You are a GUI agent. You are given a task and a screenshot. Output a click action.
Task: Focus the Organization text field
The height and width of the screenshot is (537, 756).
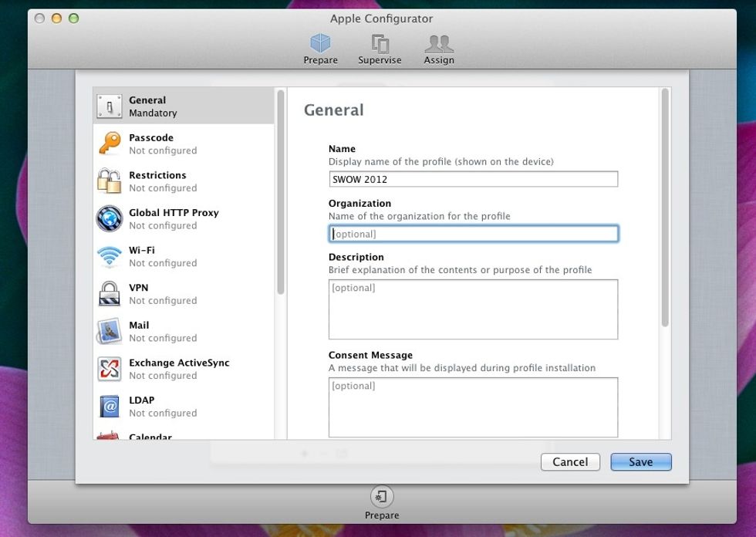point(473,234)
